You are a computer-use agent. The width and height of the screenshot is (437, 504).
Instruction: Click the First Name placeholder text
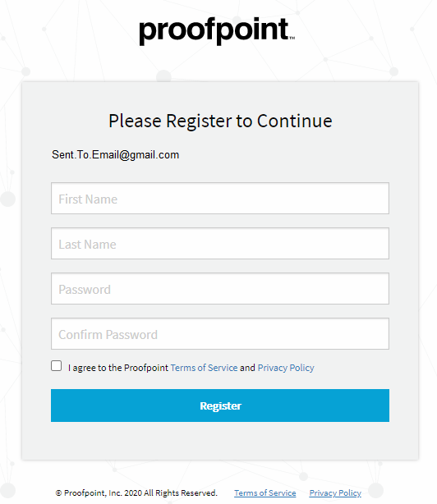tap(88, 199)
